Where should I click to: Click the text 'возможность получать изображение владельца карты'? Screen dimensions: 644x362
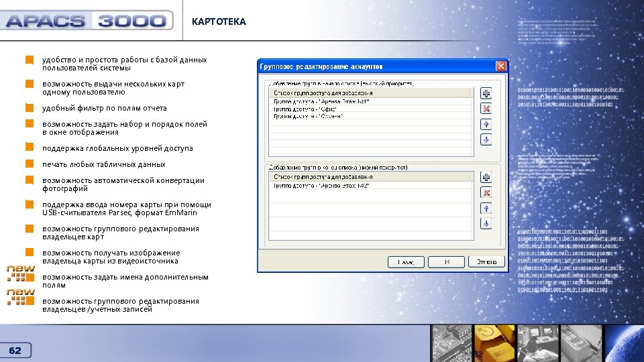[x=111, y=257]
